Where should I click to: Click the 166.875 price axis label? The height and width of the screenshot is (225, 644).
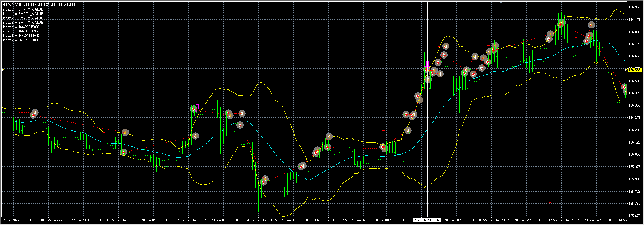pos(635,19)
